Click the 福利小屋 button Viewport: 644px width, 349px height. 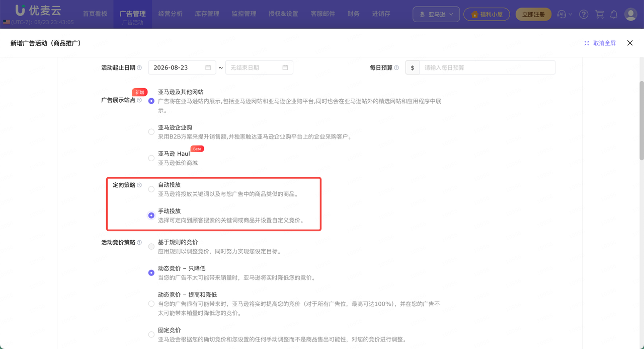click(487, 14)
